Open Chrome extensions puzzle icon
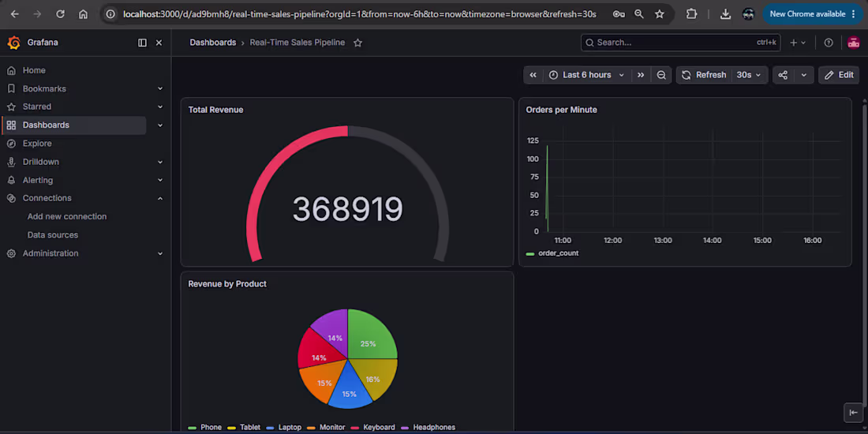 point(691,14)
